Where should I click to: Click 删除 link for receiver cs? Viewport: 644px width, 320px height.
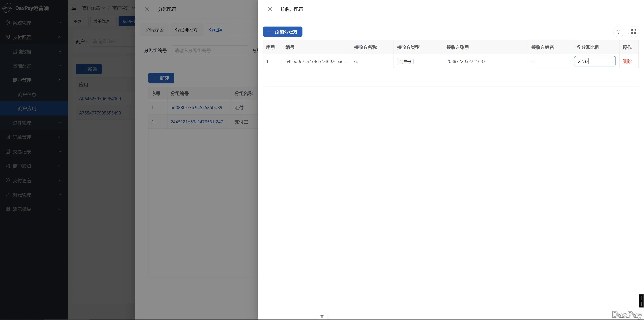tap(627, 61)
